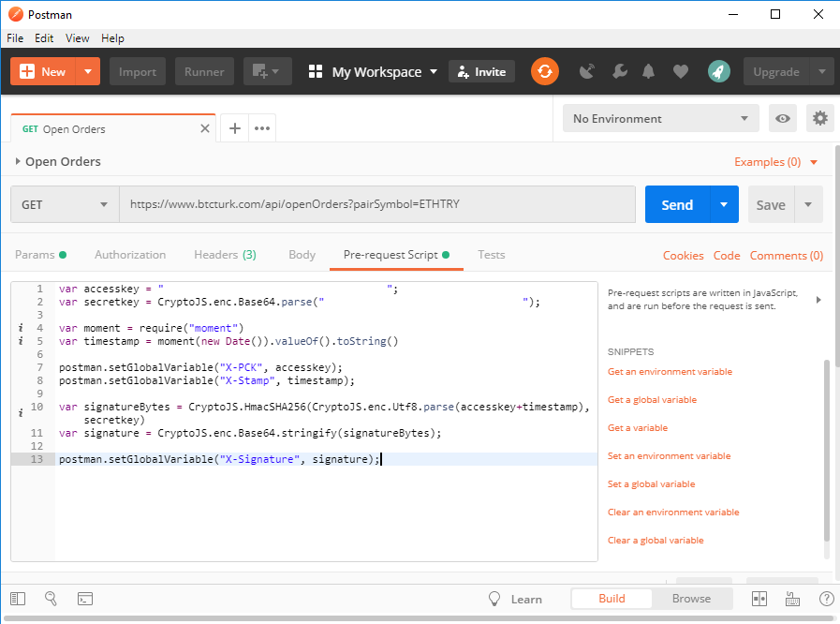
Task: Open the rocket user avatar icon
Action: (719, 71)
